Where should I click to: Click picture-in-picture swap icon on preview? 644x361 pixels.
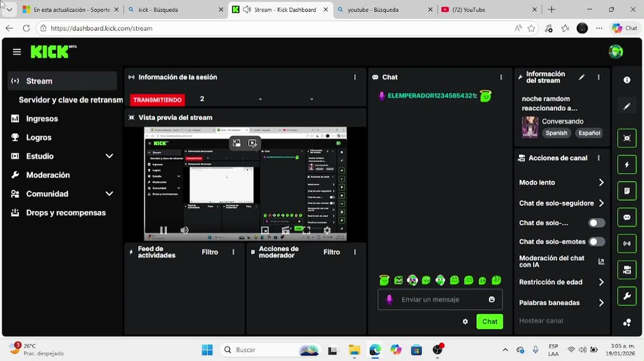click(x=237, y=143)
